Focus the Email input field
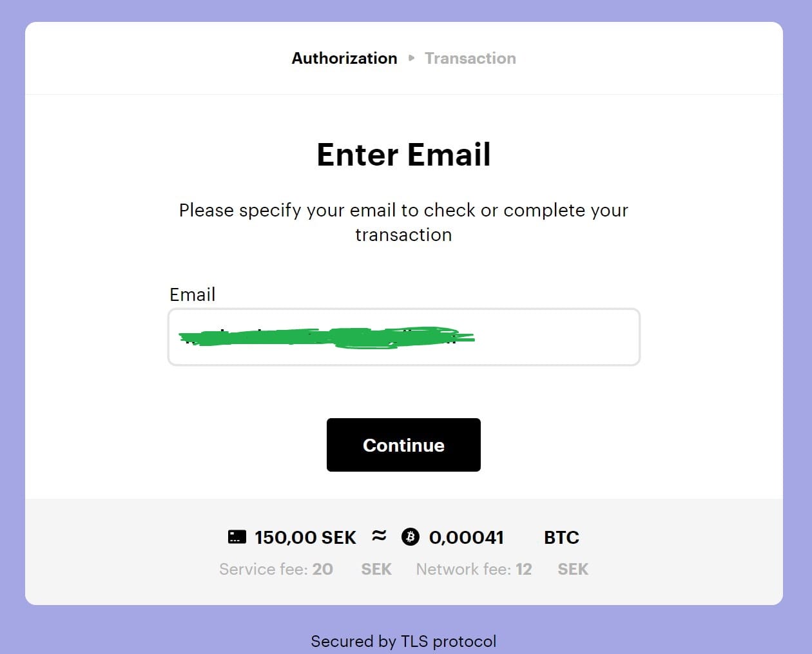The height and width of the screenshot is (654, 812). pyautogui.click(x=403, y=337)
